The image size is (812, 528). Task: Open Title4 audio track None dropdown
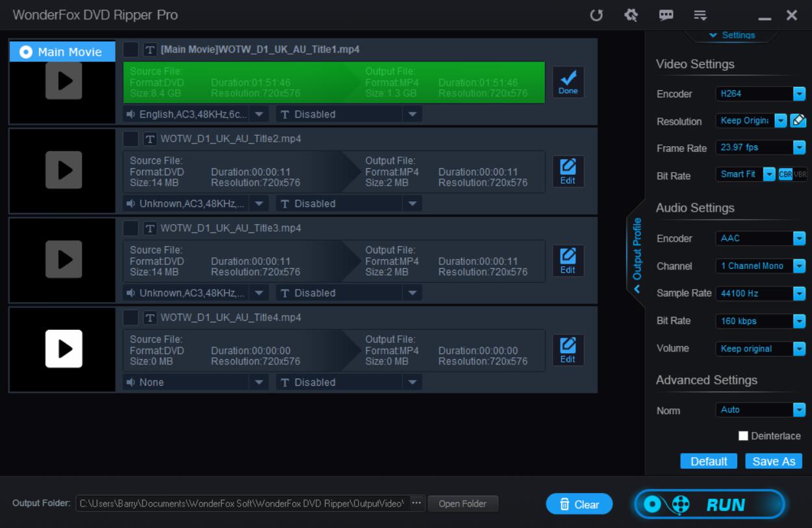click(196, 382)
